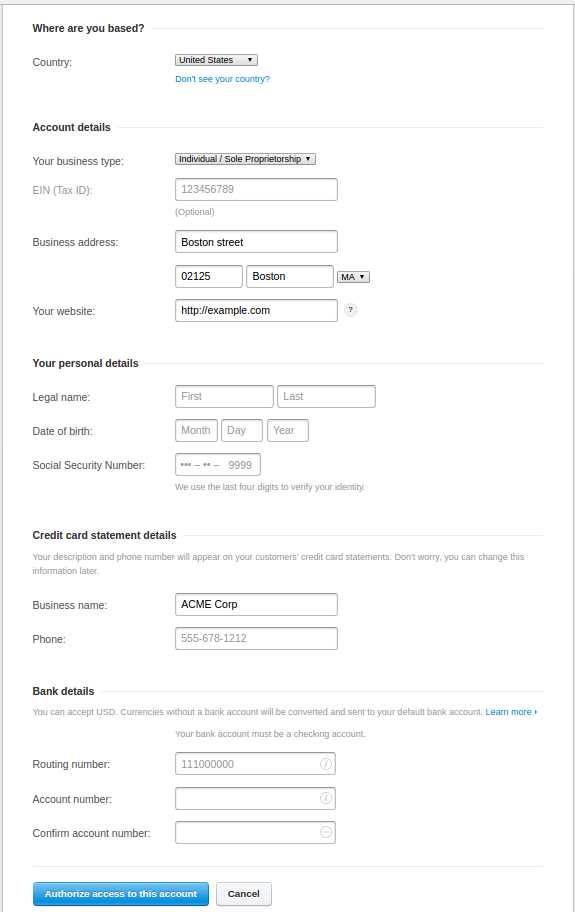This screenshot has height=912, width=575.
Task: Click Authorize access to this account
Action: [121, 894]
